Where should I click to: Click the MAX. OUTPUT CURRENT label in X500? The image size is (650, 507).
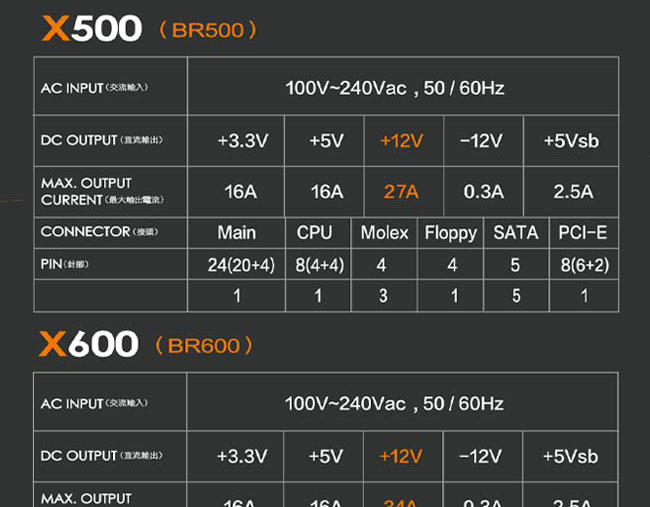[102, 192]
